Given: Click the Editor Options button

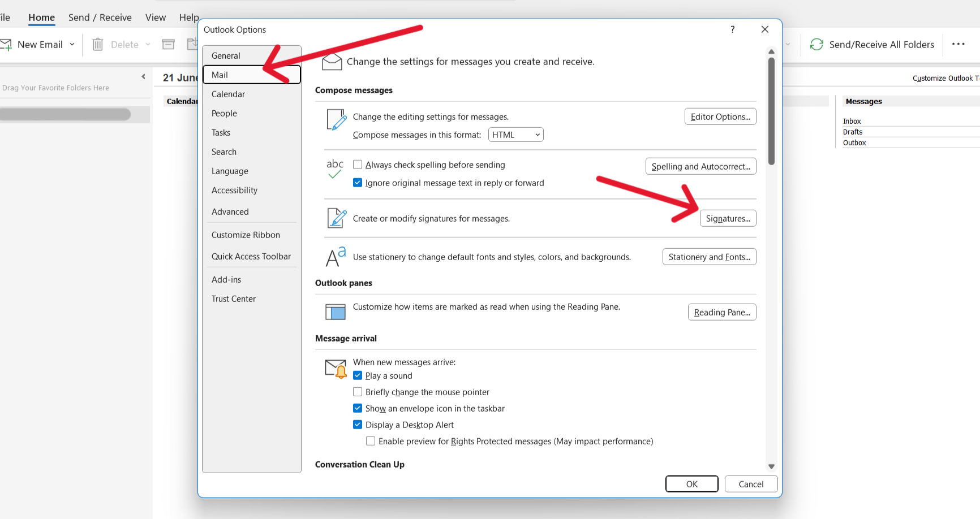Looking at the screenshot, I should point(720,116).
